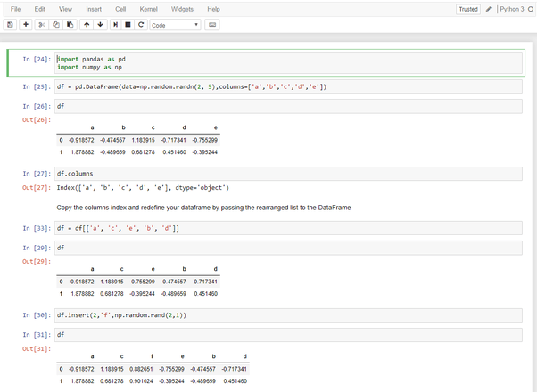Open the cell type Code dropdown
Image resolution: width=537 pixels, height=392 pixels.
tap(175, 25)
